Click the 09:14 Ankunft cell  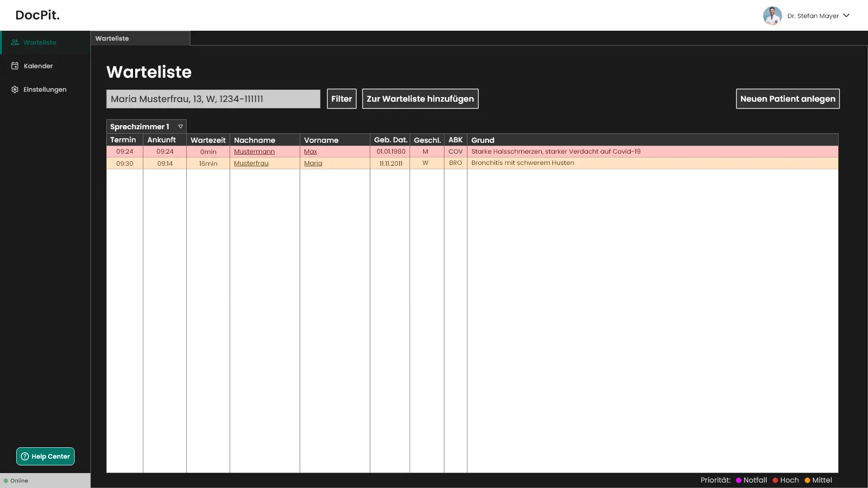click(x=165, y=164)
